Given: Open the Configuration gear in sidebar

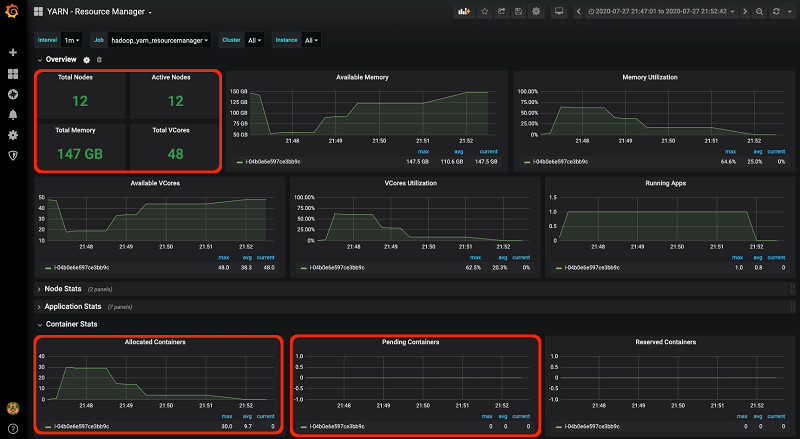Looking at the screenshot, I should pyautogui.click(x=13, y=135).
